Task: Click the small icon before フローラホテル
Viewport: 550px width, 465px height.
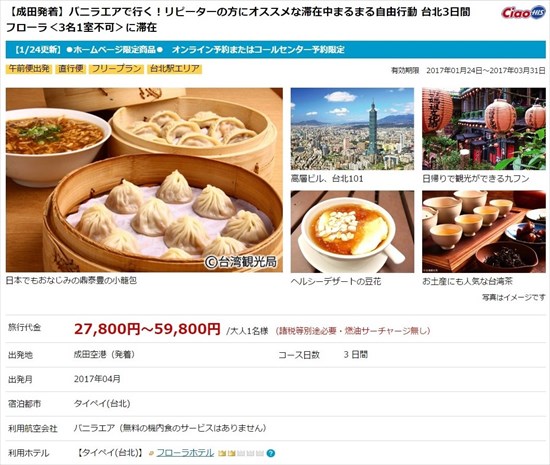Action: pyautogui.click(x=152, y=453)
